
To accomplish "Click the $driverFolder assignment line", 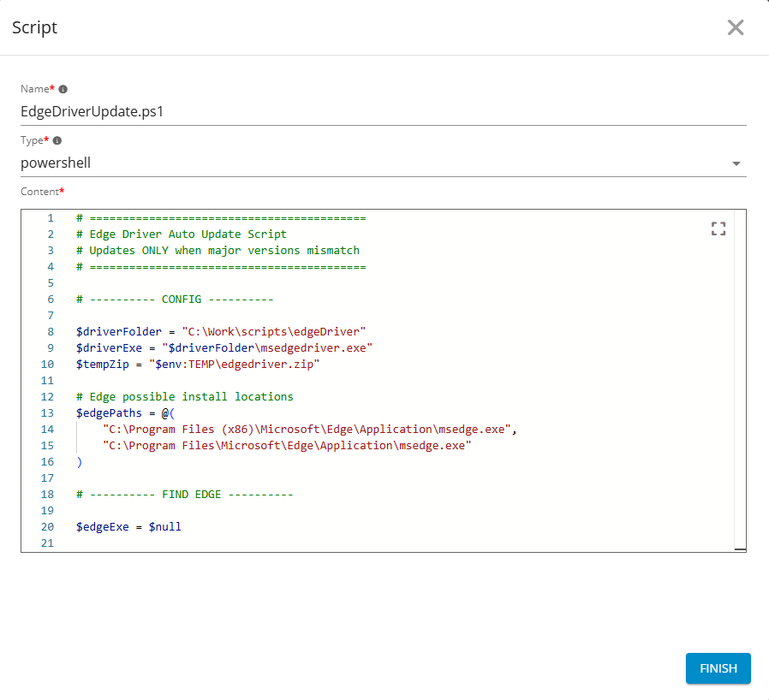I will (x=221, y=332).
